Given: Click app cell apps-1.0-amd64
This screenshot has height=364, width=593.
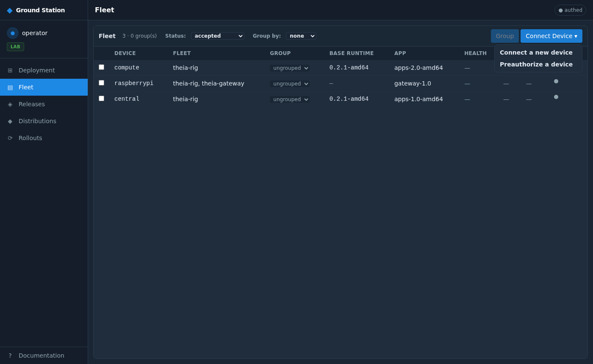Looking at the screenshot, I should coord(418,99).
